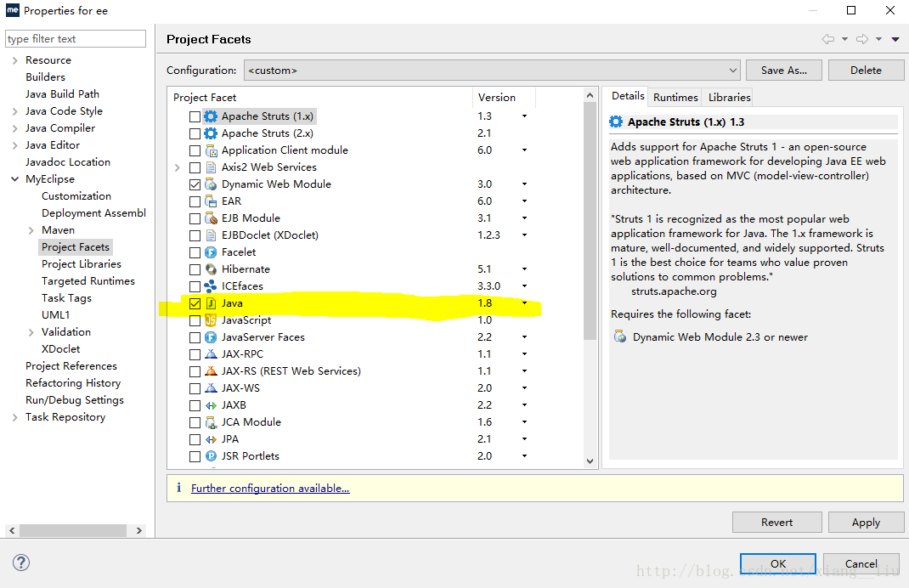Click the Apply button

coord(867,522)
